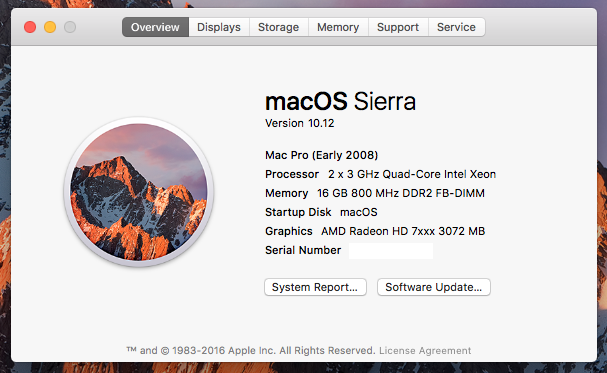
Task: Click the System Report... button
Action: (x=315, y=287)
